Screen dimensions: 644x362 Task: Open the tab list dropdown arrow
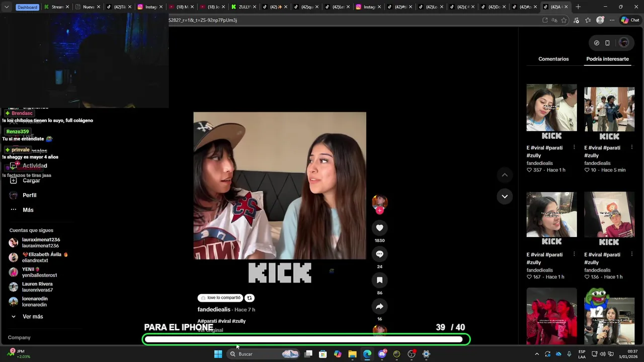7,7
